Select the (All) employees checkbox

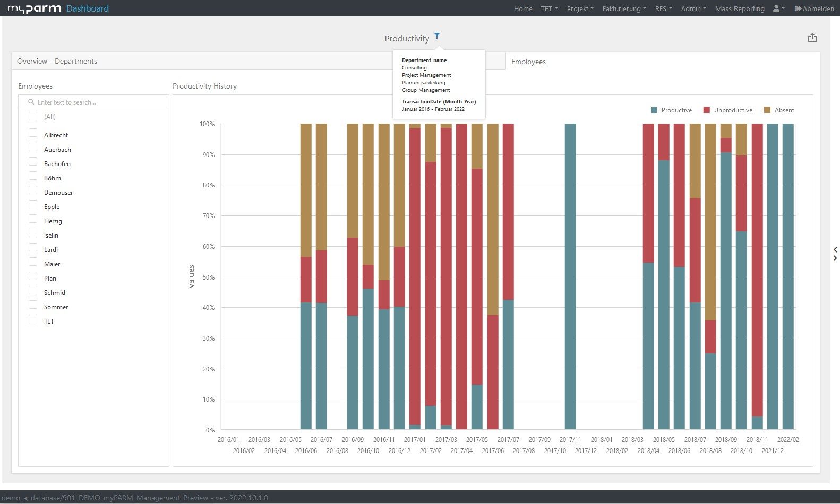point(33,116)
